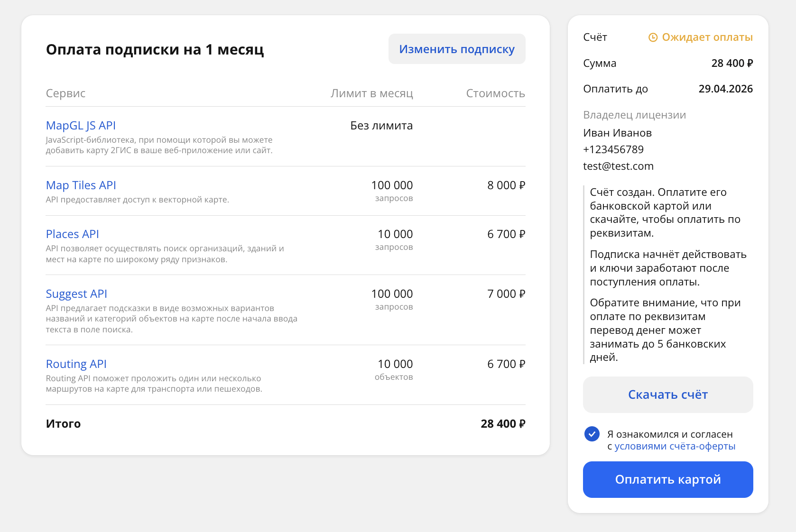
Task: Click the Ожидает оплаты status label
Action: (707, 37)
